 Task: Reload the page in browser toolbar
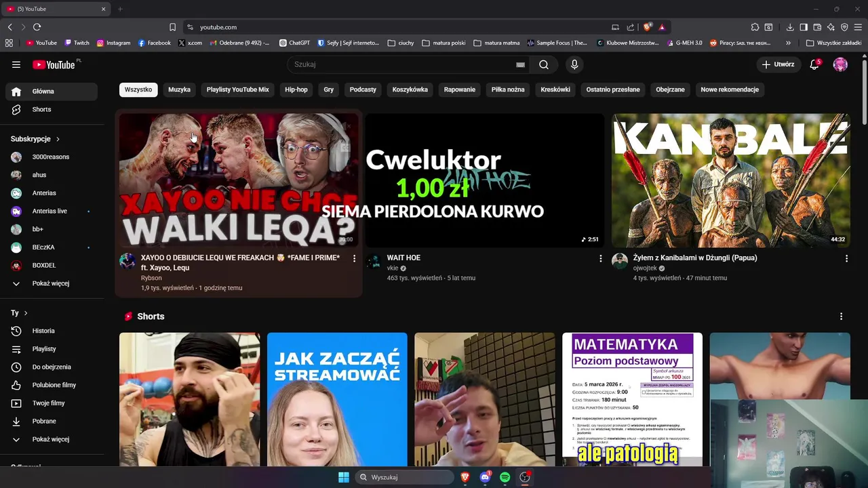(x=37, y=27)
